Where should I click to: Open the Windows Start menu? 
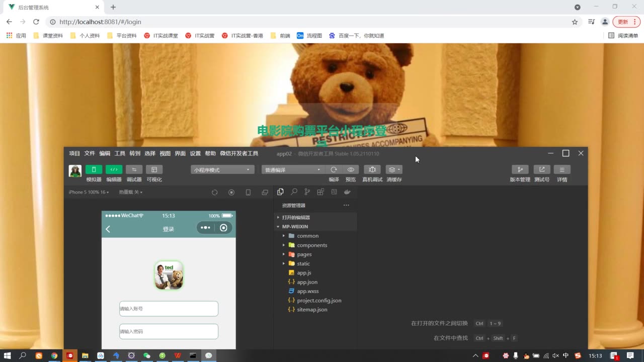[x=8, y=355]
